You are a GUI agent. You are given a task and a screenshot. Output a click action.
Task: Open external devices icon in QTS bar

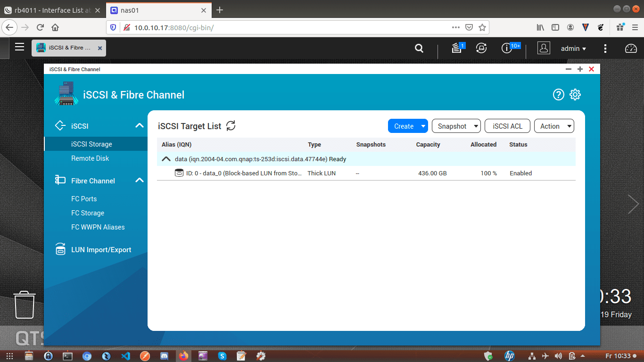481,48
